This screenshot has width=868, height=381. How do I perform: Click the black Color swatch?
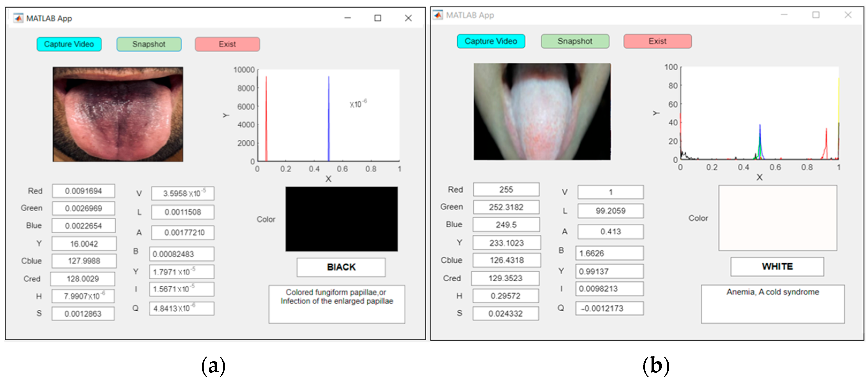(x=341, y=219)
